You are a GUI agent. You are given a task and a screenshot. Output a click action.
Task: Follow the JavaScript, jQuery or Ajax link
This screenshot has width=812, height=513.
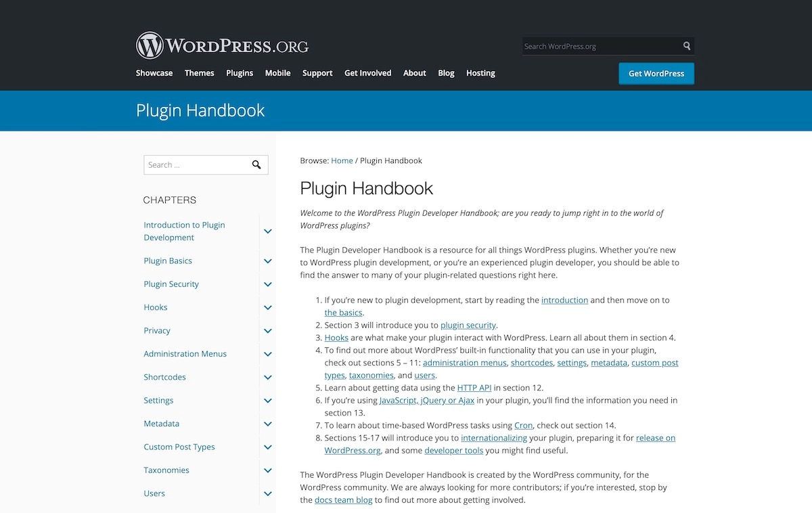coord(427,401)
